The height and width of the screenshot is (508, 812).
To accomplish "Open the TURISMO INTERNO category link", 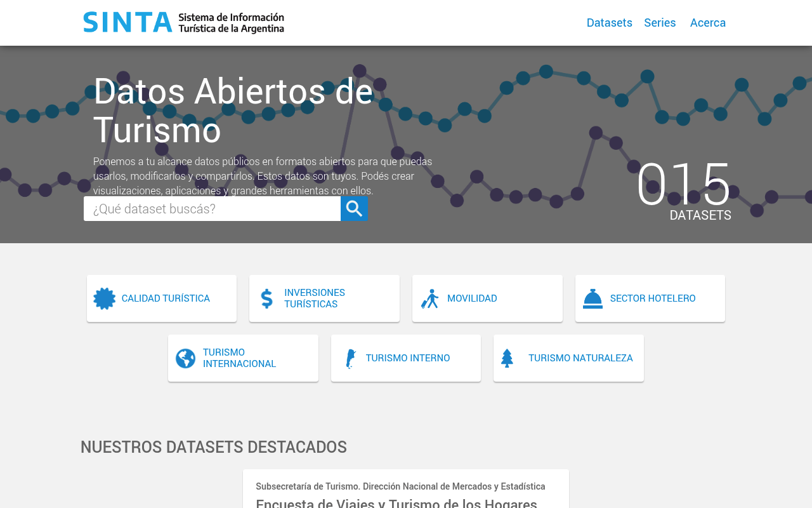I will (406, 358).
